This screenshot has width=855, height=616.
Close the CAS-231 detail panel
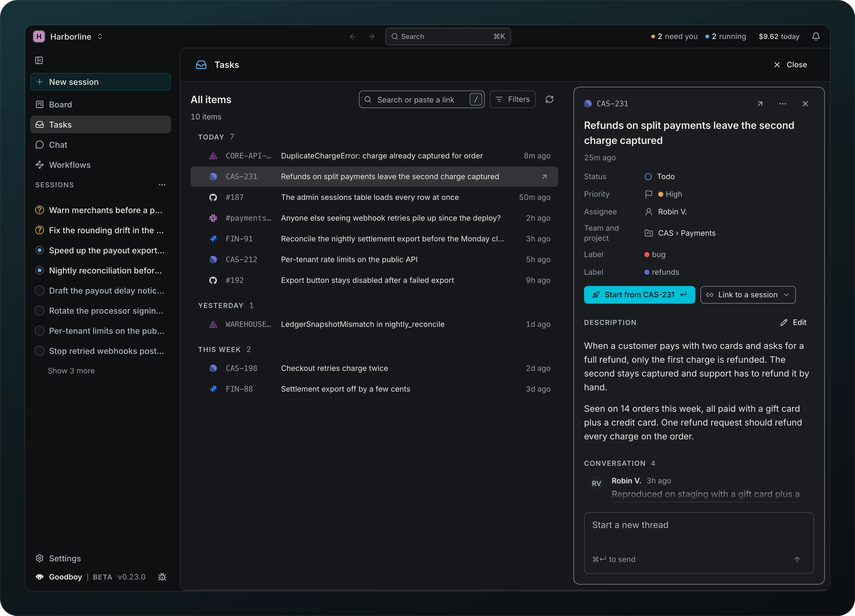pos(805,104)
